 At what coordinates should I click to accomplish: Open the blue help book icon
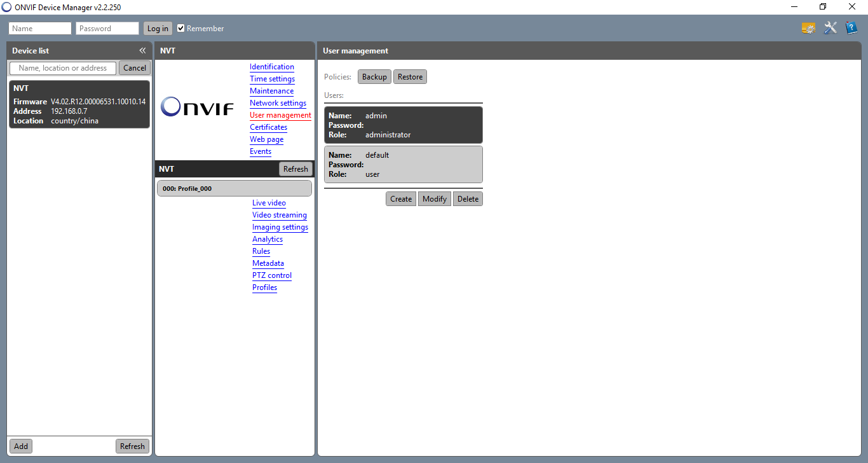coord(851,28)
